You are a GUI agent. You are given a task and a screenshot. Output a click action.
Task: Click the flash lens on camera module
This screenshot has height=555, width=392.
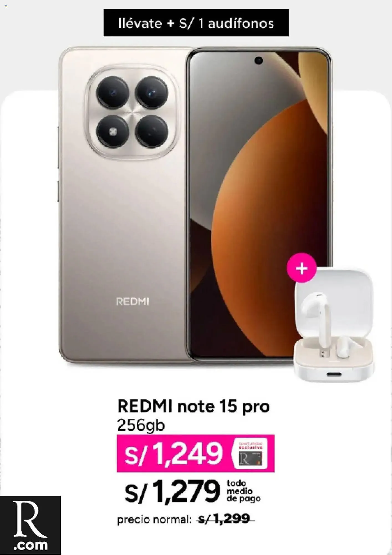point(113,132)
